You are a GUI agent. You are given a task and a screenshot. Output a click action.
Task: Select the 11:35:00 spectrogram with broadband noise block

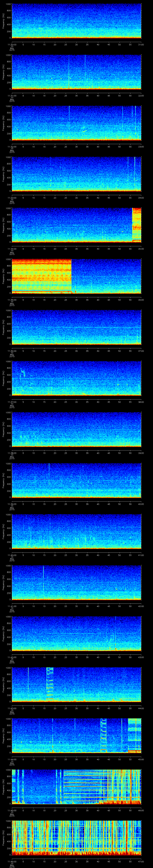tap(76, 276)
